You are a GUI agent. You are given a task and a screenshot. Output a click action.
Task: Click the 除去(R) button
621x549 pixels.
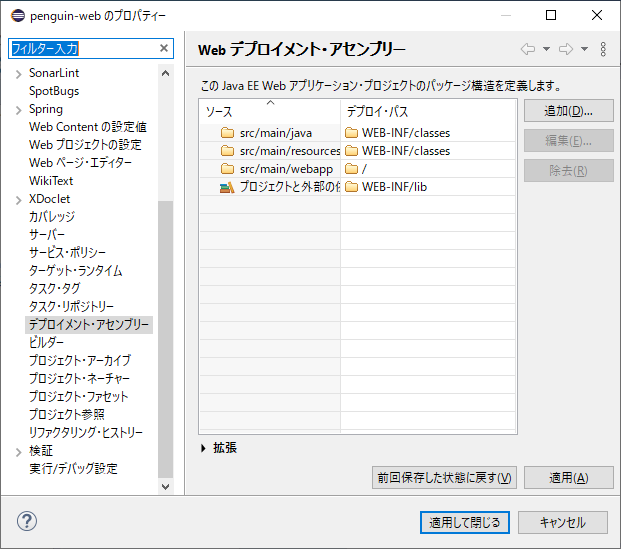(x=569, y=171)
